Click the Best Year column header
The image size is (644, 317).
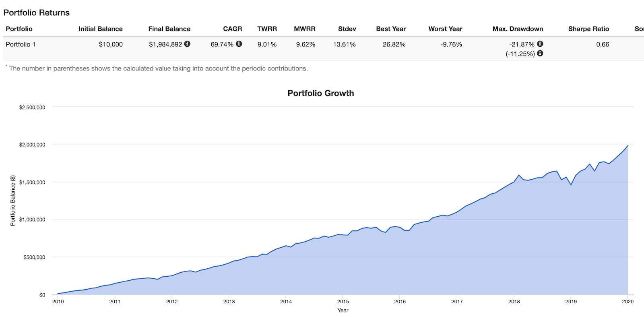(x=391, y=29)
